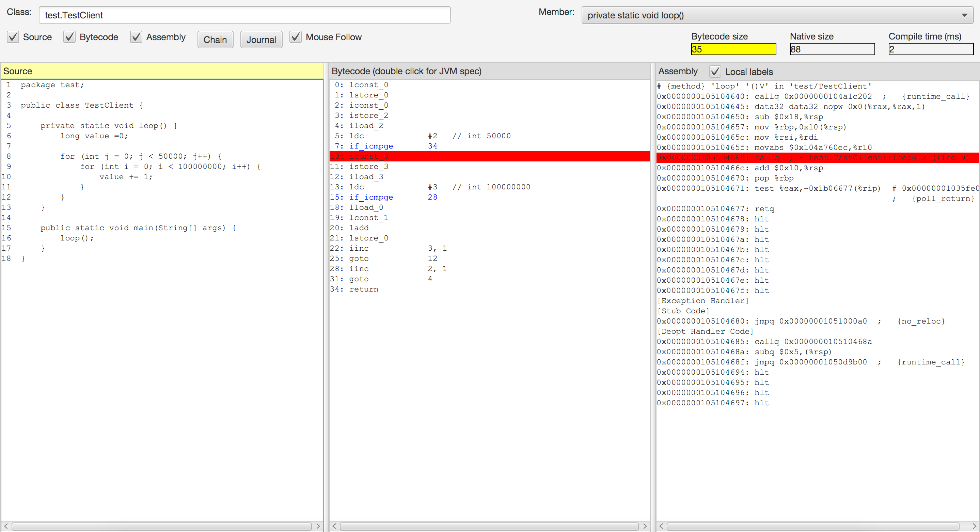The width and height of the screenshot is (980, 532).
Task: Select the red highlighted iconst_0 bytecode line
Action: pos(490,156)
